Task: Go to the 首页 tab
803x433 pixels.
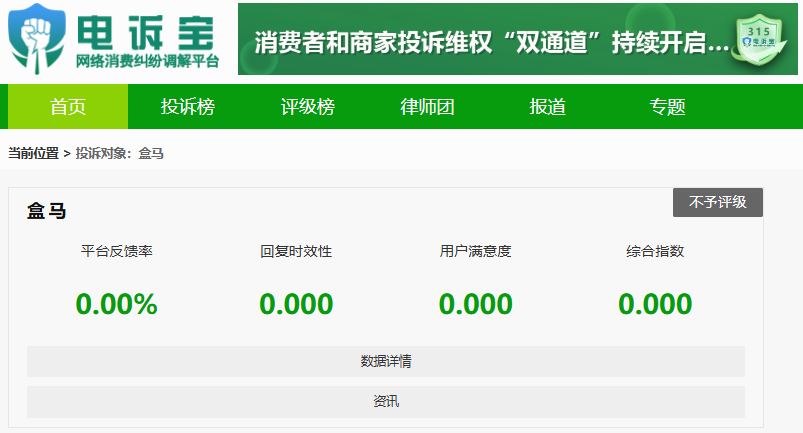Action: [x=68, y=106]
